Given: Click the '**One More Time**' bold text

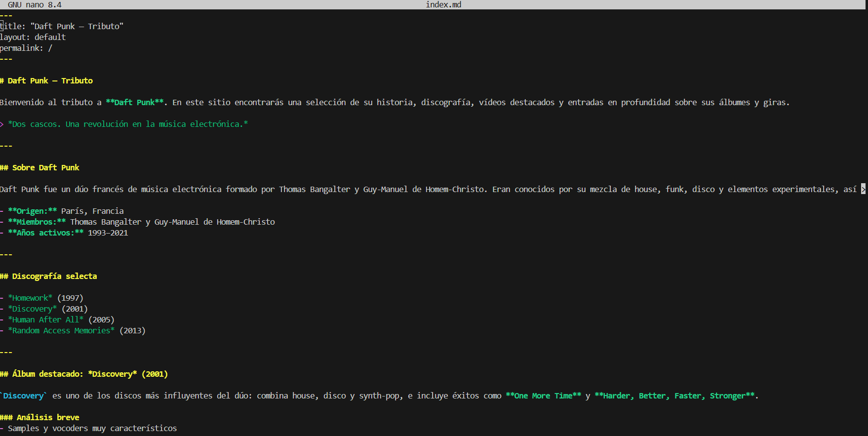Looking at the screenshot, I should coord(543,396).
